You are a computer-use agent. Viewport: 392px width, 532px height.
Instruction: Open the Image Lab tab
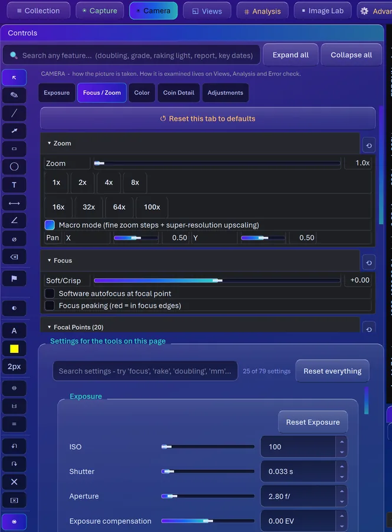point(322,11)
